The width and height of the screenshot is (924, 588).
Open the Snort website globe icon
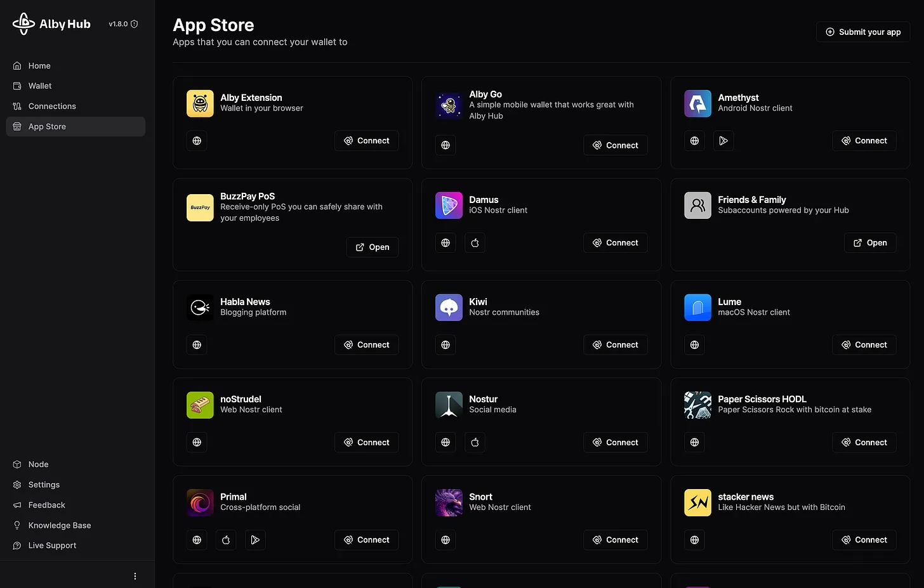[445, 540]
